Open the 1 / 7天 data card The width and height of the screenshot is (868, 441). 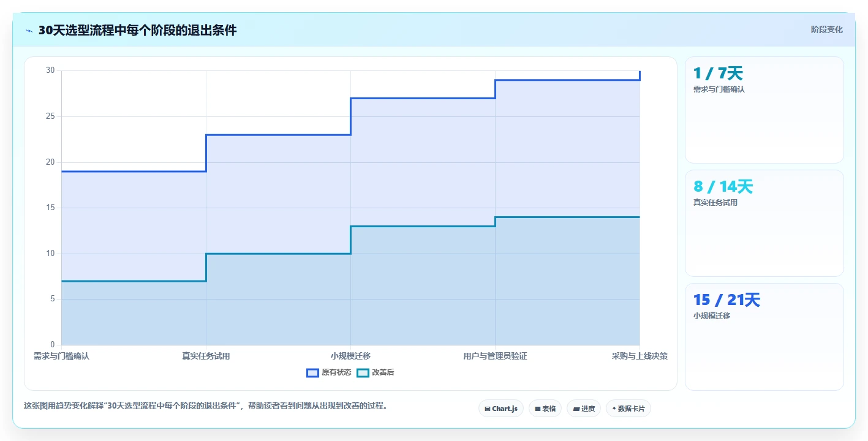point(764,110)
